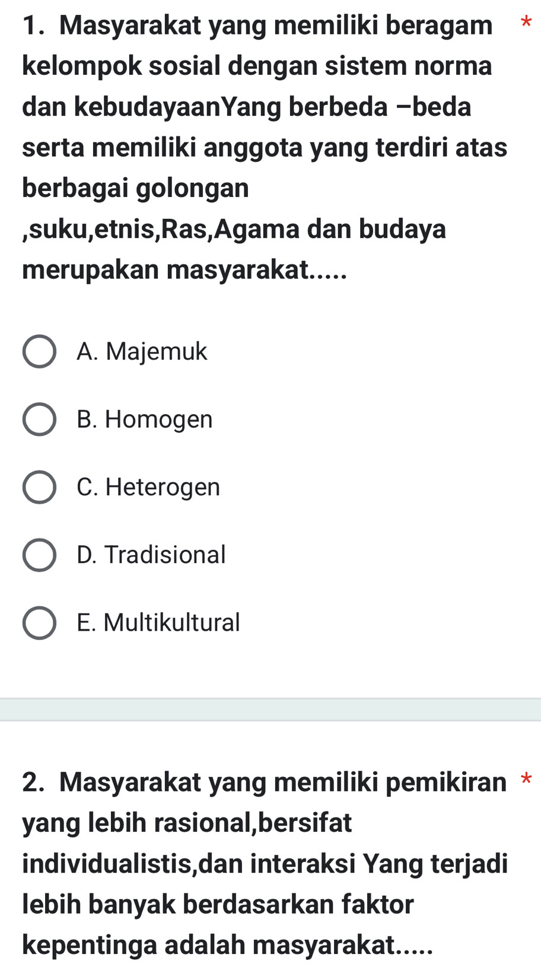Select the radio circle beside A. Majemuk
Image resolution: width=541 pixels, height=980 pixels.
pyautogui.click(x=39, y=352)
